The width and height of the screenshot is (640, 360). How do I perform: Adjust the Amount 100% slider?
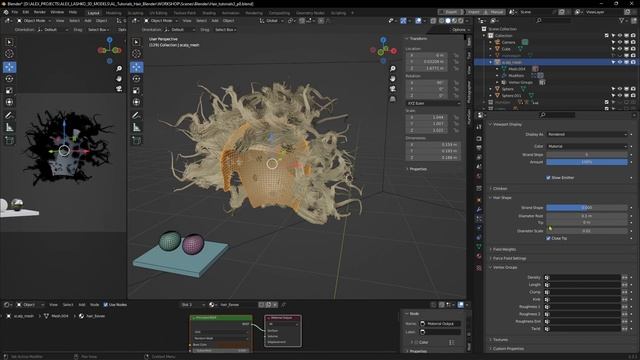pyautogui.click(x=587, y=162)
